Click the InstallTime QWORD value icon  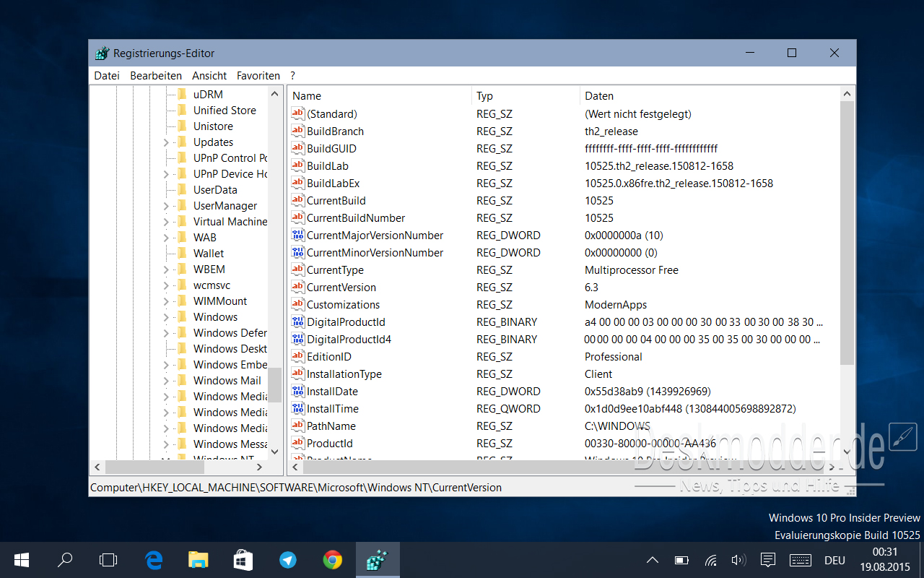298,408
